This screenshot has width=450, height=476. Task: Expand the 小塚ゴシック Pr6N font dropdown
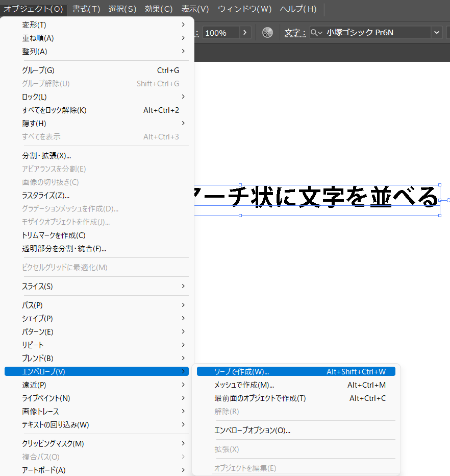437,33
